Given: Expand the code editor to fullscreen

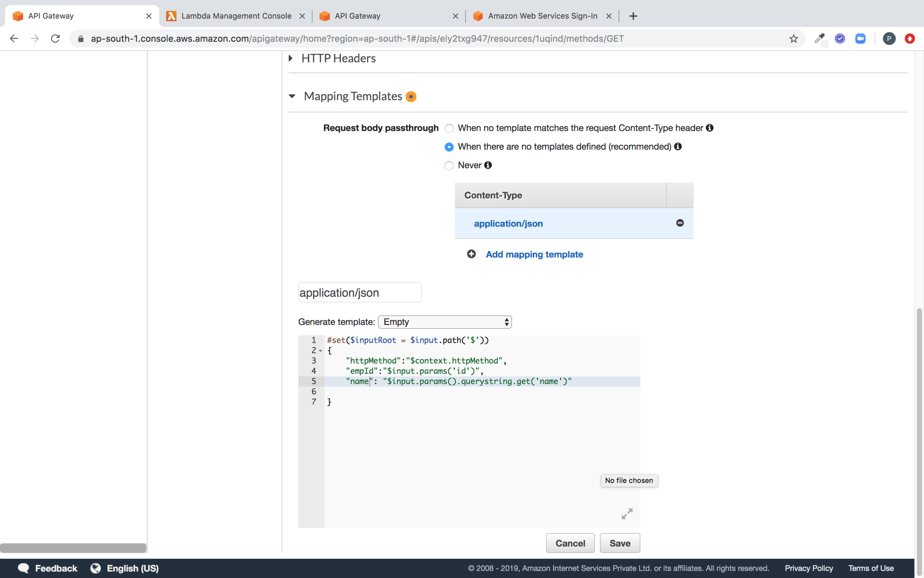Looking at the screenshot, I should (627, 514).
